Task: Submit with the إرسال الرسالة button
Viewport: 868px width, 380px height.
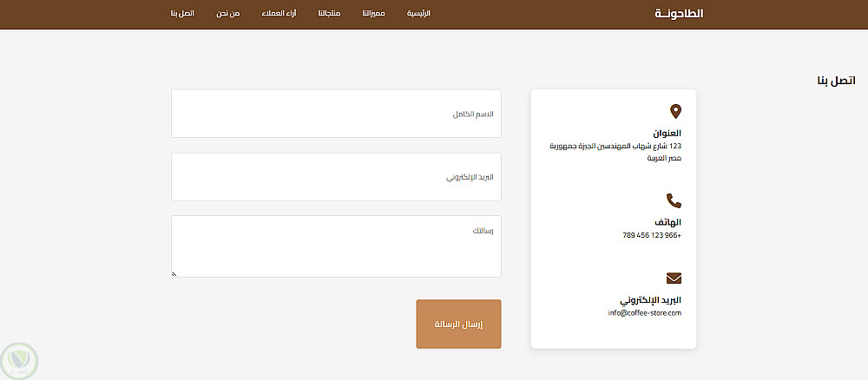Action: click(x=458, y=324)
